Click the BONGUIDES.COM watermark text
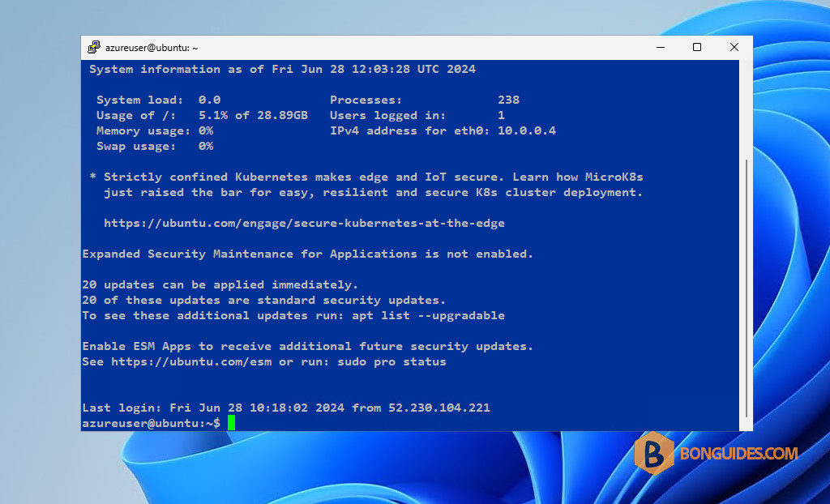This screenshot has height=504, width=830. click(x=739, y=454)
